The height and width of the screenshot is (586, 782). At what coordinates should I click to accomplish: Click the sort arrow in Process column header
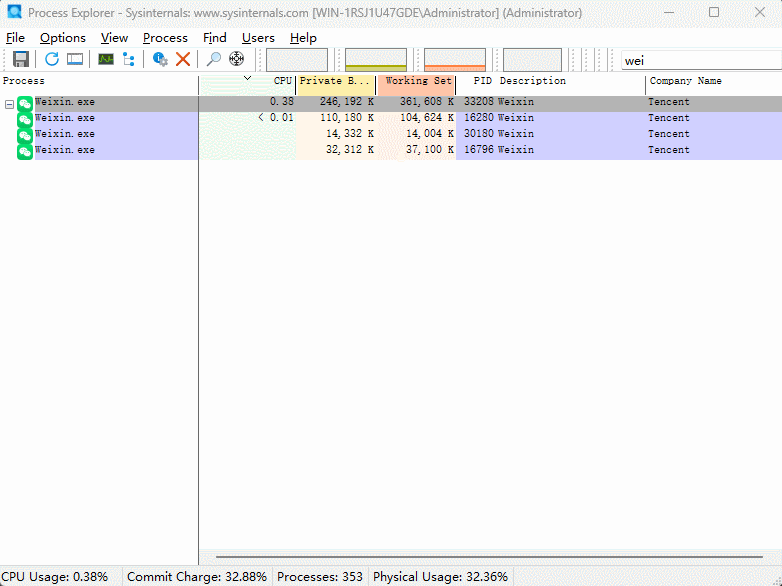coord(247,78)
